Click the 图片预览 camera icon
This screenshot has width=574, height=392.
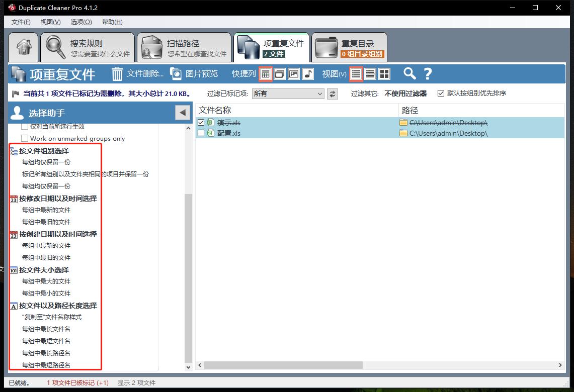pyautogui.click(x=176, y=74)
